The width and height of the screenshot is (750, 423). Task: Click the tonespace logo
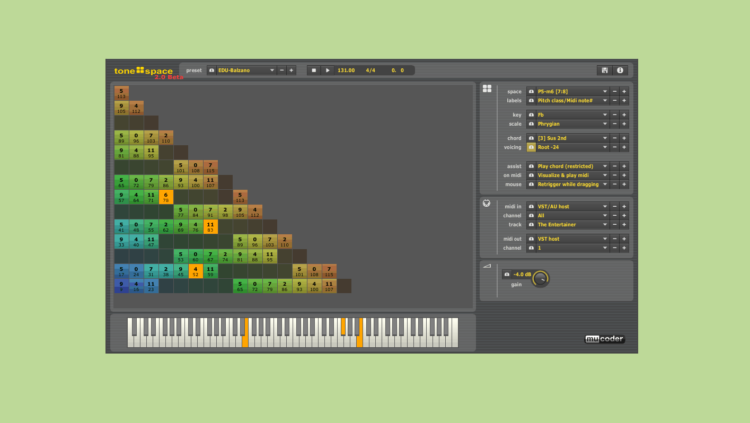(x=143, y=71)
